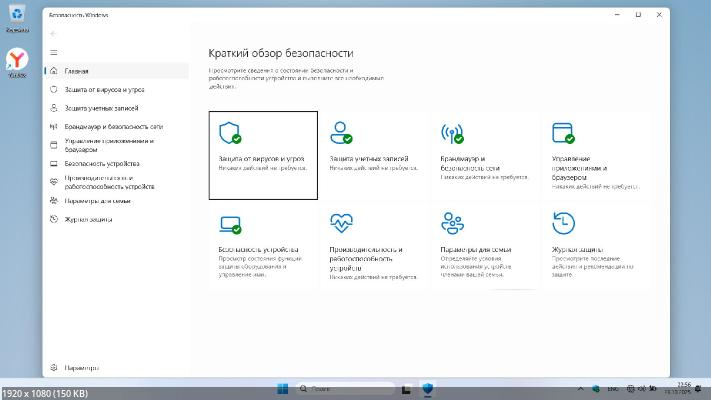The width and height of the screenshot is (711, 400).
Task: Select Главная in the sidebar
Action: pyautogui.click(x=77, y=72)
